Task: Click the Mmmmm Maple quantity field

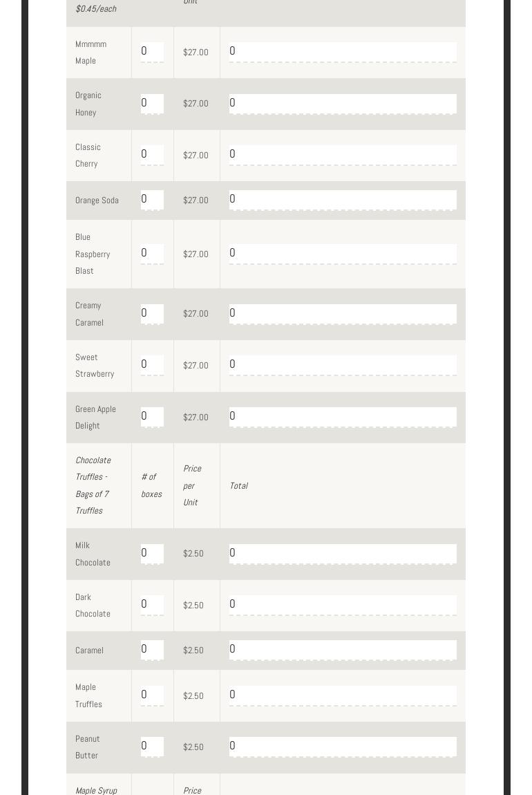Action: click(x=152, y=52)
